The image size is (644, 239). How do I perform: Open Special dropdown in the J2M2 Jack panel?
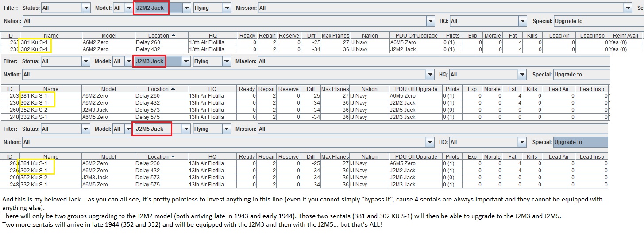pos(598,21)
